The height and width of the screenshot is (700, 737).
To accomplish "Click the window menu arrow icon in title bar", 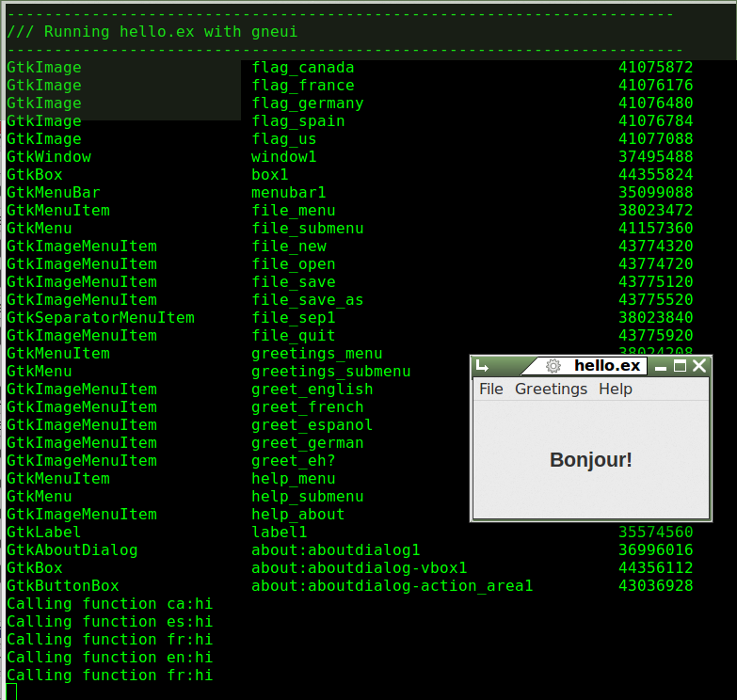I will pos(483,366).
